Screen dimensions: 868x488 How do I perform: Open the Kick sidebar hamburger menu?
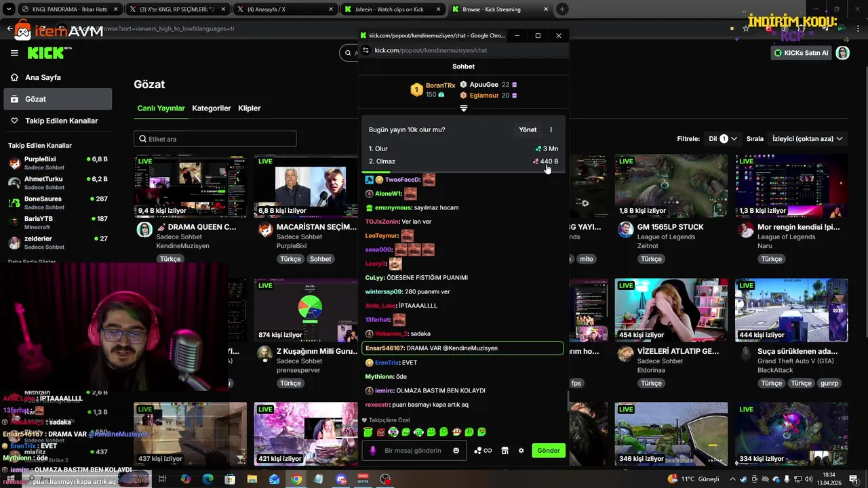point(14,53)
